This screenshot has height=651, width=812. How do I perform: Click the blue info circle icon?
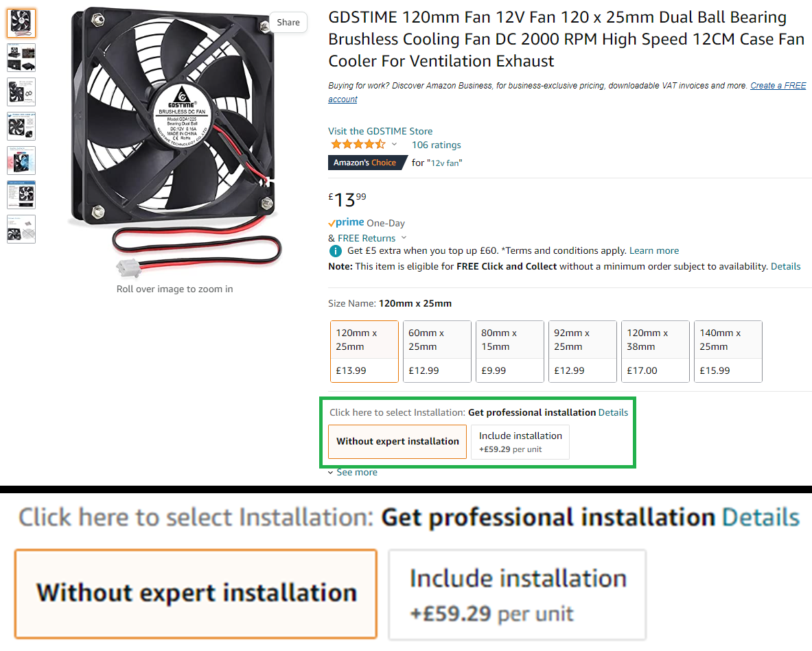(x=335, y=251)
